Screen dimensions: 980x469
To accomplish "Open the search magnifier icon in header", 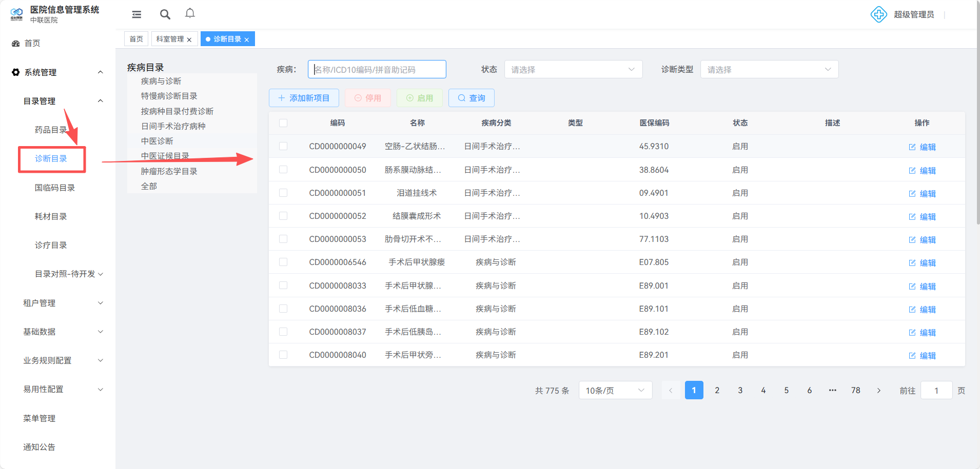I will [165, 14].
